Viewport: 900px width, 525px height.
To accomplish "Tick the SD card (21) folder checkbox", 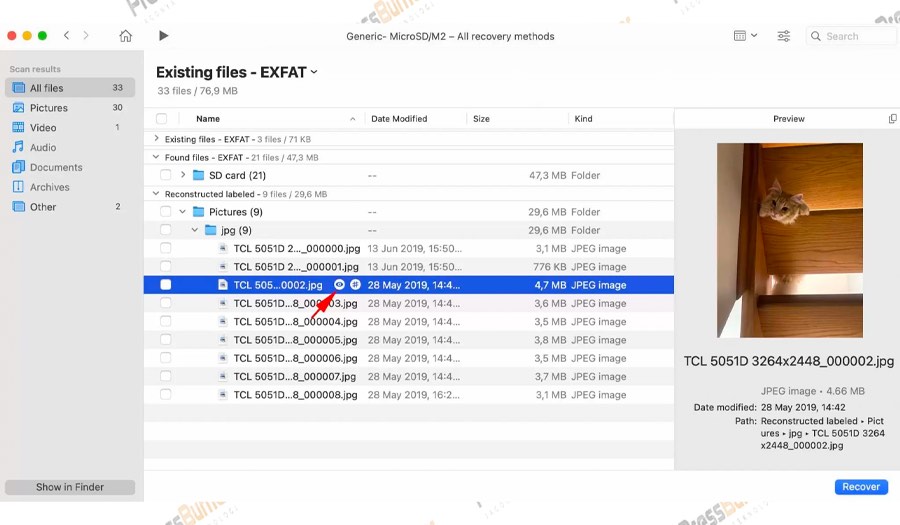I will point(166,175).
